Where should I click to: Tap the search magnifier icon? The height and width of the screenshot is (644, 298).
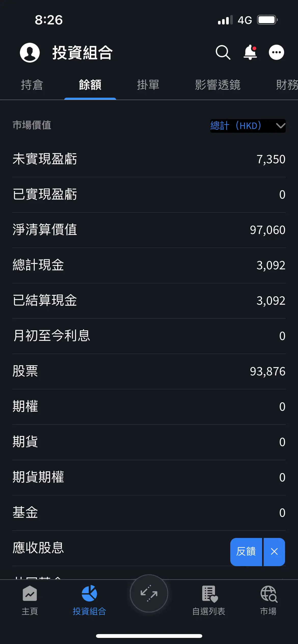point(223,52)
